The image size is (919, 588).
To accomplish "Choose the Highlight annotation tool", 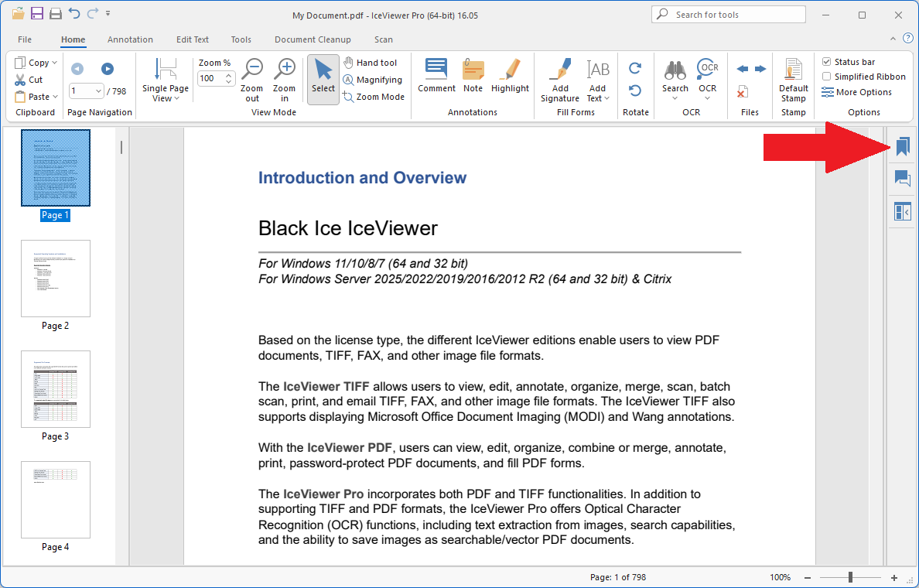I will 510,75.
